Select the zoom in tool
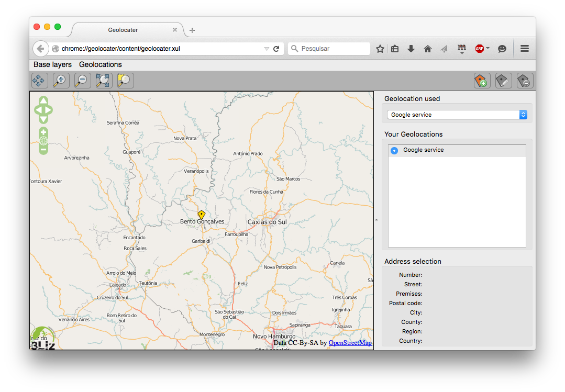Image resolution: width=565 pixels, height=392 pixels. click(x=61, y=81)
